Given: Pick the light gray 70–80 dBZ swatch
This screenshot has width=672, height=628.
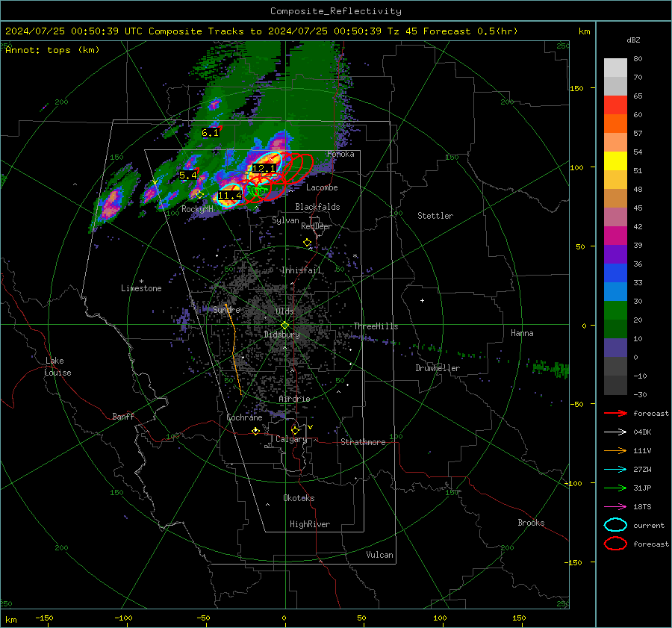Looking at the screenshot, I should (x=615, y=68).
